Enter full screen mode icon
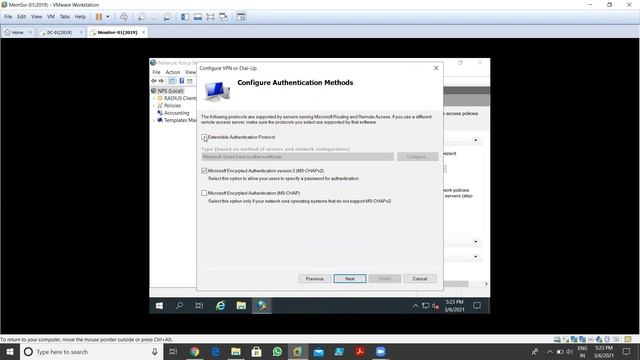Image resolution: width=640 pixels, height=360 pixels. click(x=210, y=17)
